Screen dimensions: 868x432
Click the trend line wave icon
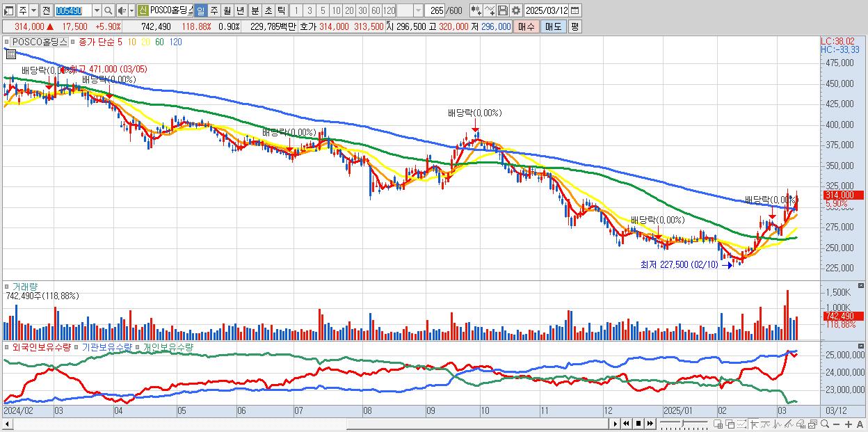766,424
